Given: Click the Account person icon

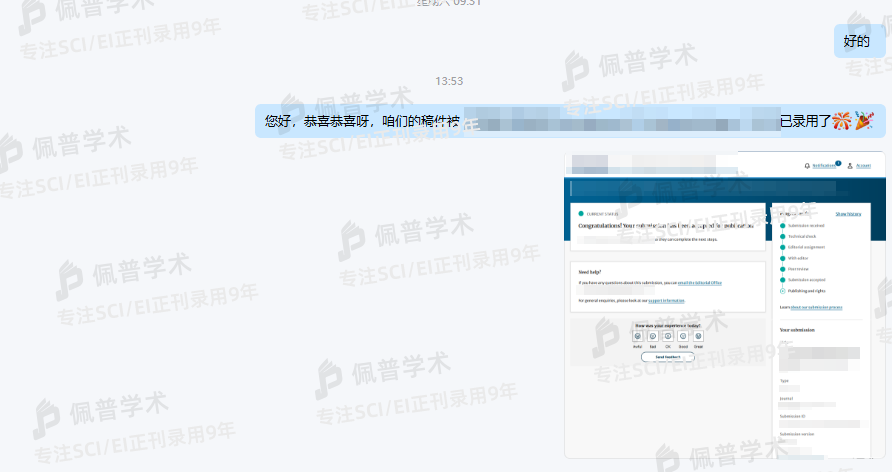Looking at the screenshot, I should [x=849, y=165].
